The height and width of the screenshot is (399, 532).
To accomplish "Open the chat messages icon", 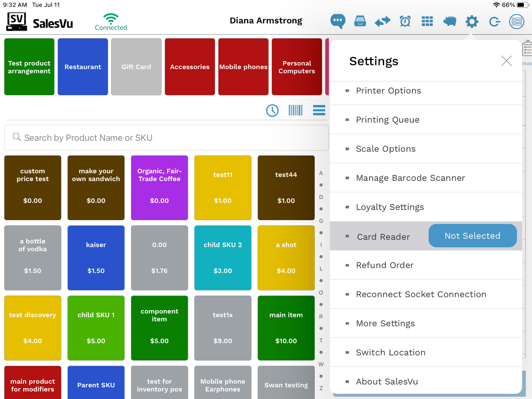I will (x=338, y=21).
